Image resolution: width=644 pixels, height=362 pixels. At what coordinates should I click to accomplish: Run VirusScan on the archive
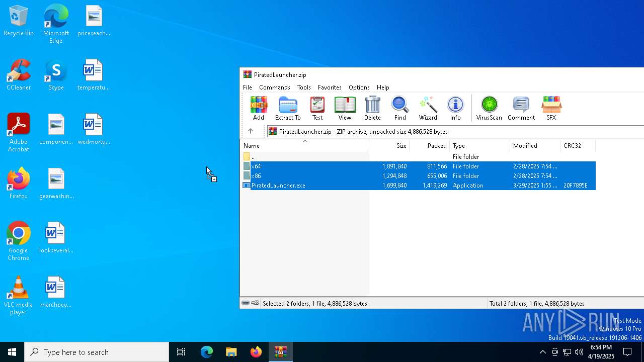click(489, 108)
